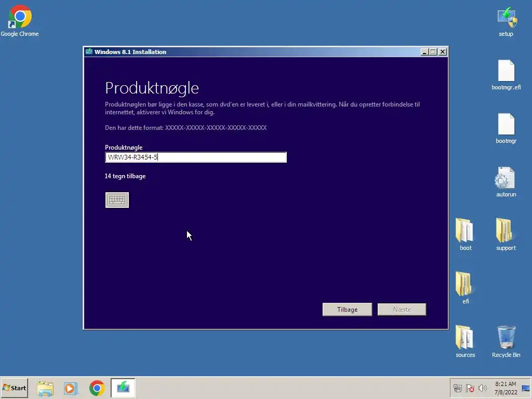The image size is (532, 399).
Task: Click the 'Den har dette format' line
Action: point(185,128)
